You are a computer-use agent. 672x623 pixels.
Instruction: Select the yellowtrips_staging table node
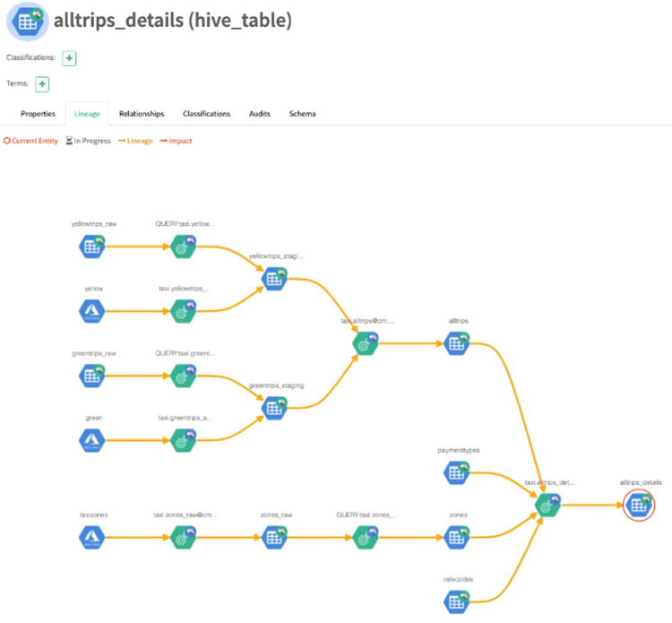pyautogui.click(x=274, y=278)
